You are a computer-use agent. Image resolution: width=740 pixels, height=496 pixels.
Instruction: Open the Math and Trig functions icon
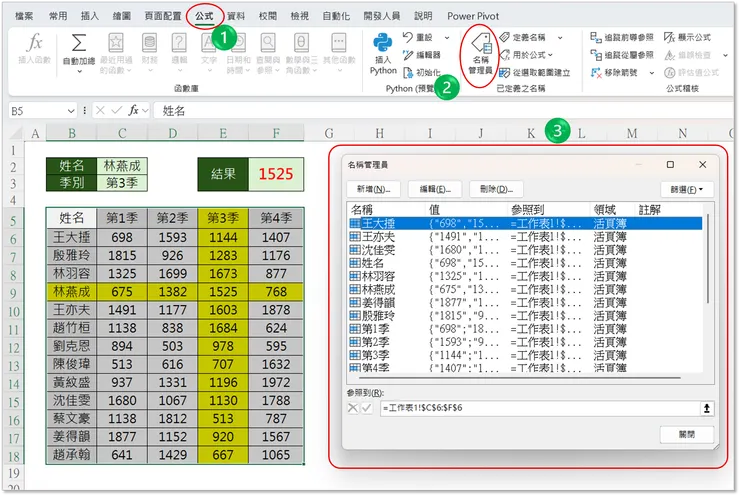coord(301,43)
